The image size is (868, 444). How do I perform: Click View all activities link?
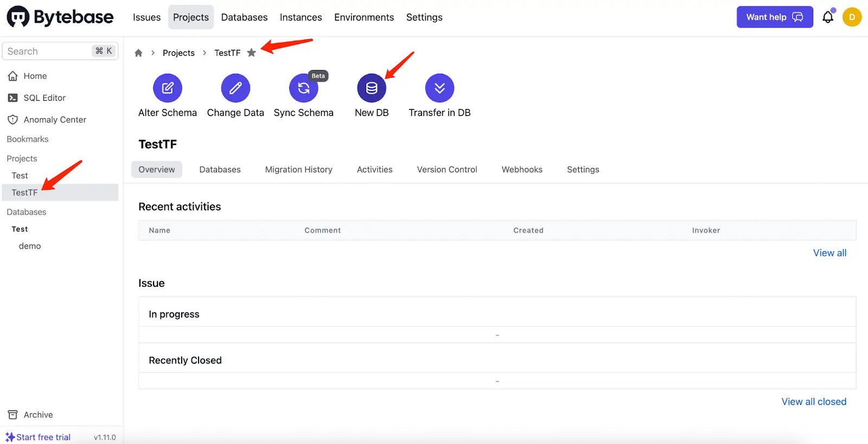[x=829, y=253]
